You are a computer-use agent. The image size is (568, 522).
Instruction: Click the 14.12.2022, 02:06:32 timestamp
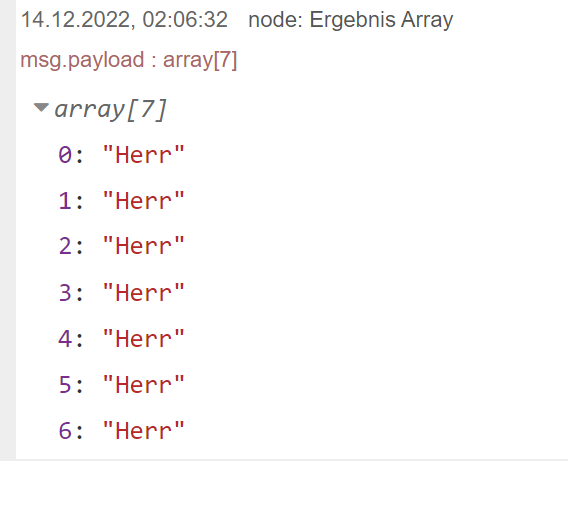tap(124, 20)
